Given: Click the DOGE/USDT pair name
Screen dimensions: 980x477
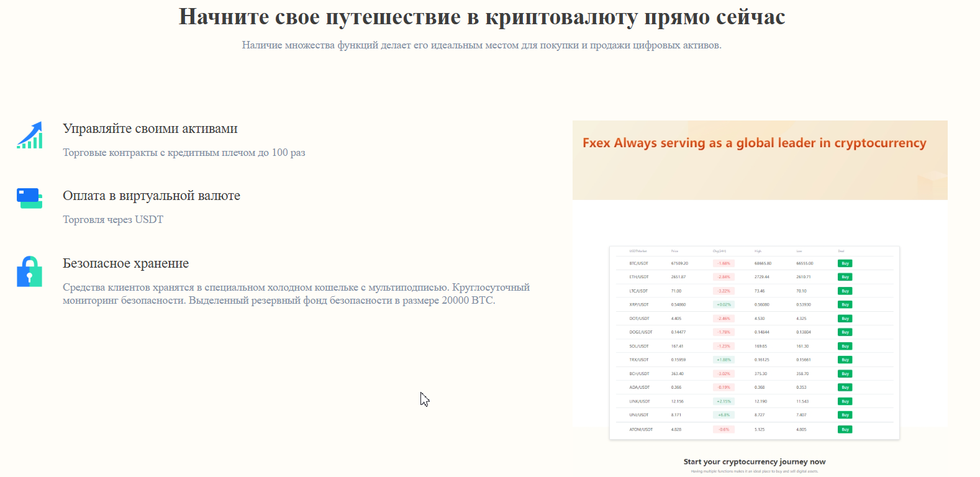Looking at the screenshot, I should (x=640, y=332).
